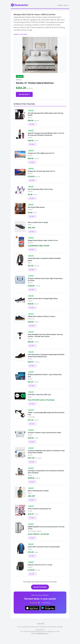Image resolution: width=80 pixels, height=644 pixels.
Task: Get deal for Insignia 50" 4K Fire TV
Action: (32, 180)
